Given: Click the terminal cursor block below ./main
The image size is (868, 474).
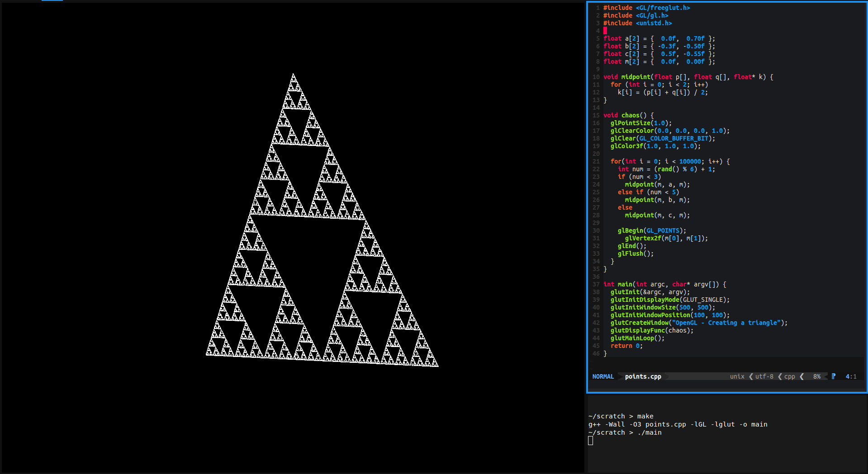Looking at the screenshot, I should click(590, 441).
